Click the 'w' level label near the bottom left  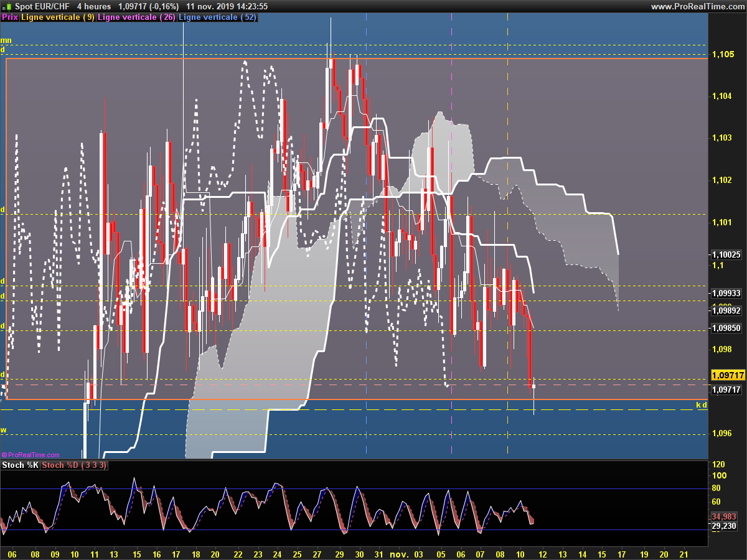click(x=3, y=430)
